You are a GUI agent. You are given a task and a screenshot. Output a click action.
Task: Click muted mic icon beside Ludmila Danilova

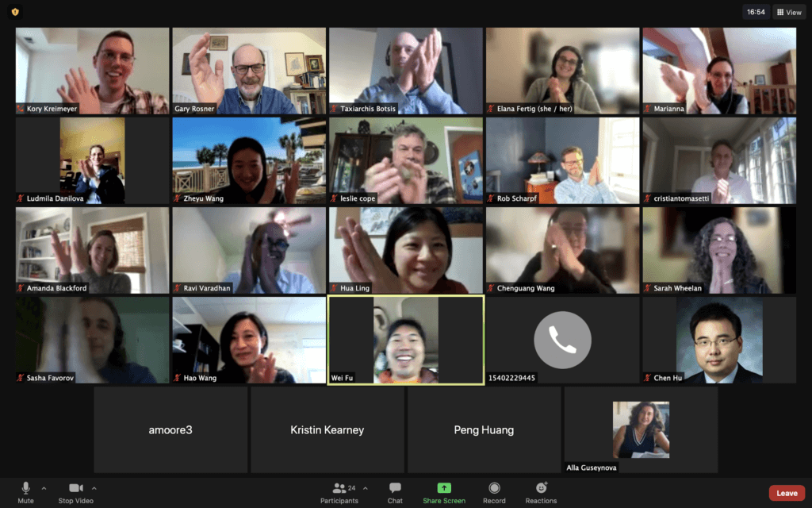(x=20, y=198)
